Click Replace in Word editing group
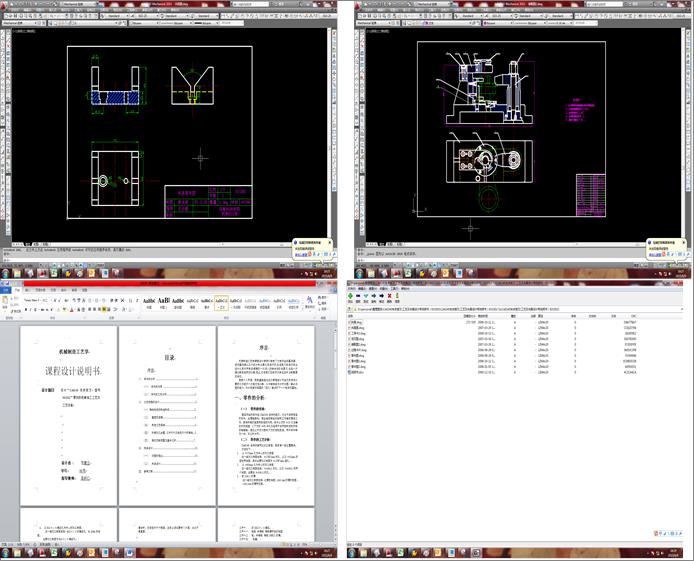Viewport: 694px width, 561px height. coord(323,303)
